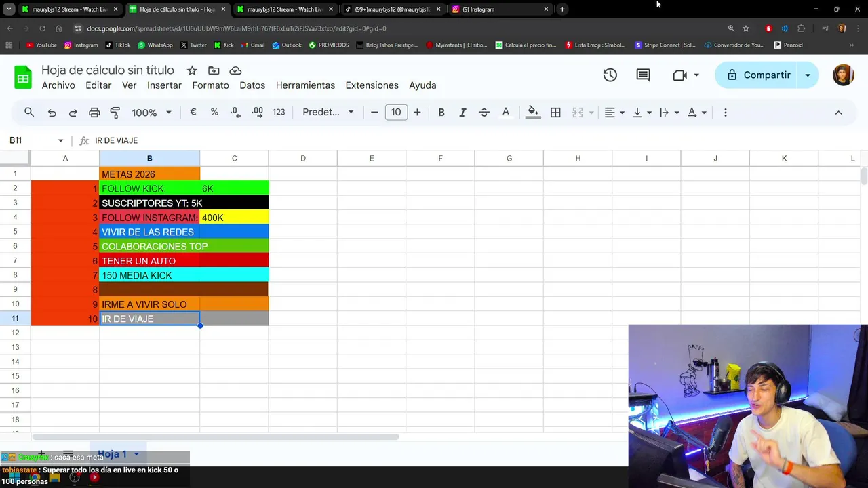Image resolution: width=868 pixels, height=488 pixels.
Task: Open the WhatsApp bookmark
Action: 155,45
